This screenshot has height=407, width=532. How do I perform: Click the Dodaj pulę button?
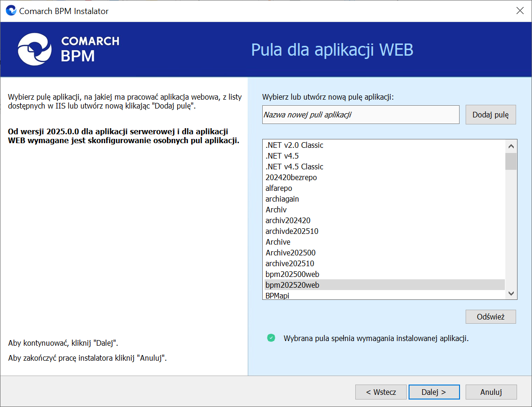490,115
